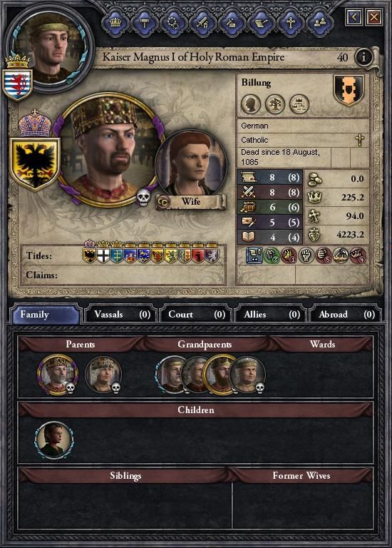This screenshot has height=548, width=392.
Task: Open the Allies tab
Action: tap(270, 315)
